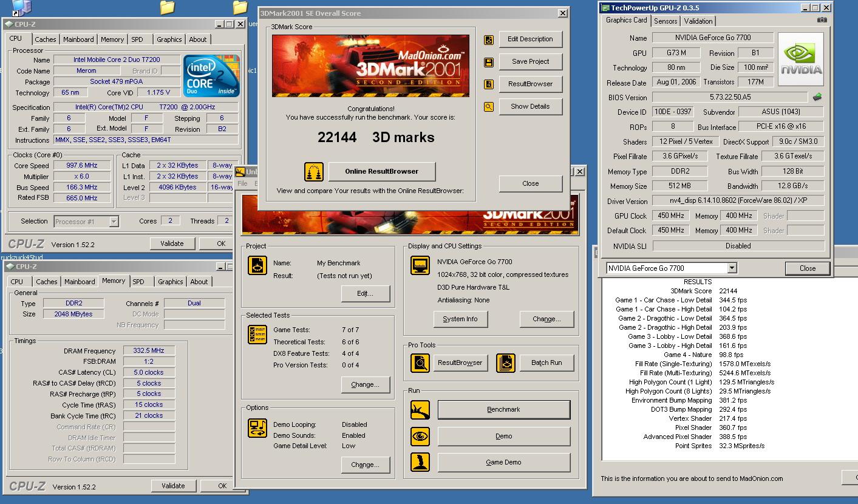Click the Options panel icon in 3DMark
The image size is (858, 504).
[257, 427]
